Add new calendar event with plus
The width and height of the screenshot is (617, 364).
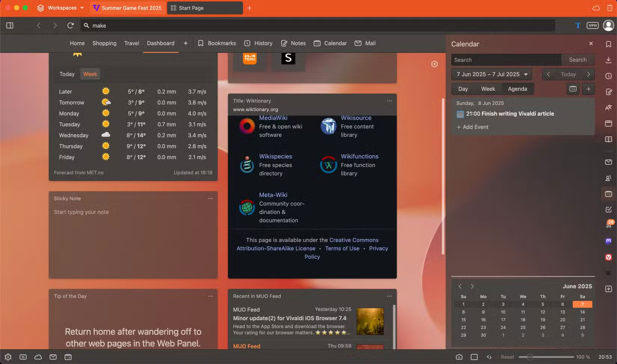click(x=588, y=89)
